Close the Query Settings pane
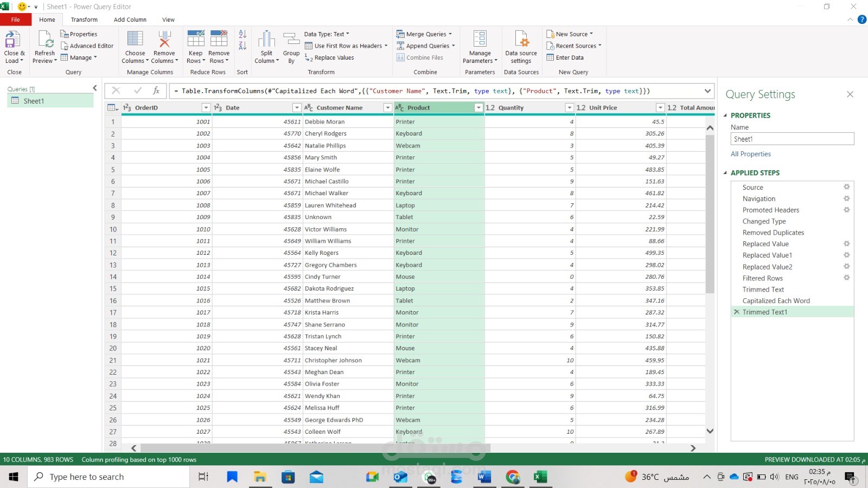The image size is (868, 488). tap(850, 94)
